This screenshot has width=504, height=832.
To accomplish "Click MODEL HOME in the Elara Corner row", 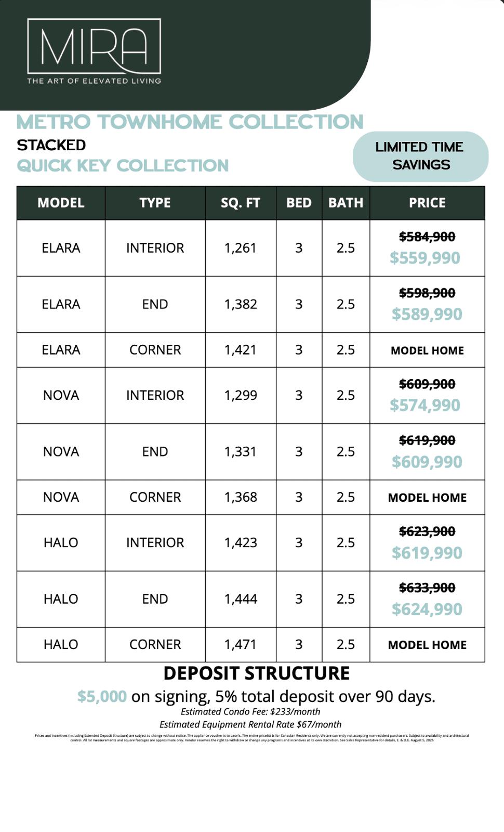I will coord(427,350).
